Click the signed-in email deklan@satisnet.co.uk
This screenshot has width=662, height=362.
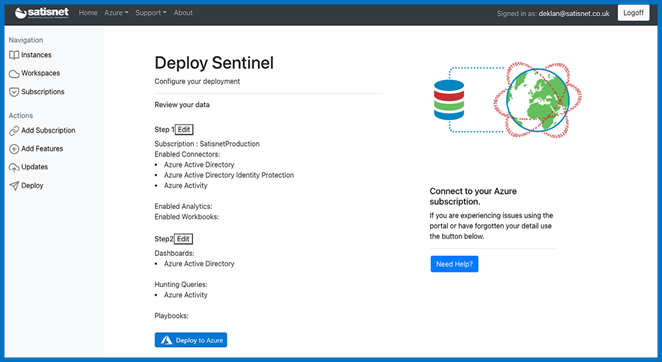pyautogui.click(x=574, y=14)
